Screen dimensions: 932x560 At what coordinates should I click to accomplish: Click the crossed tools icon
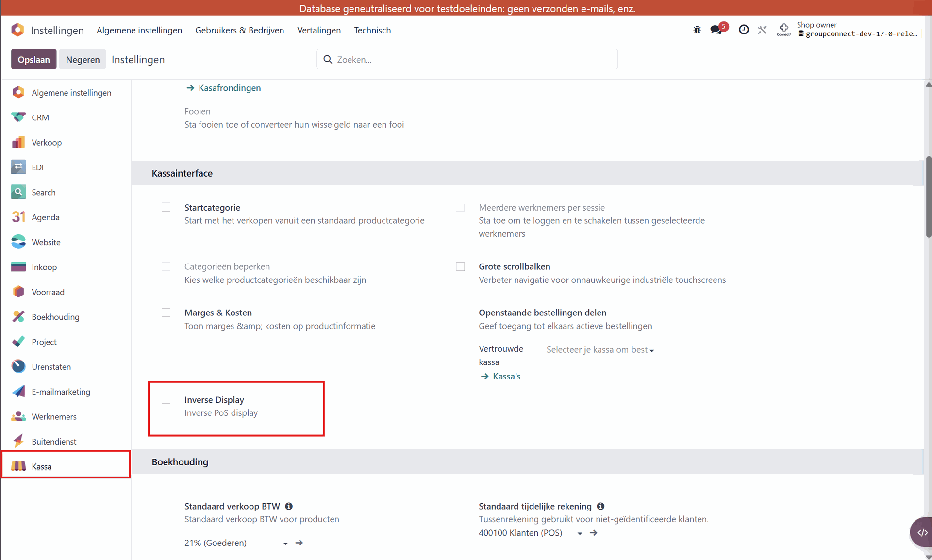point(762,30)
